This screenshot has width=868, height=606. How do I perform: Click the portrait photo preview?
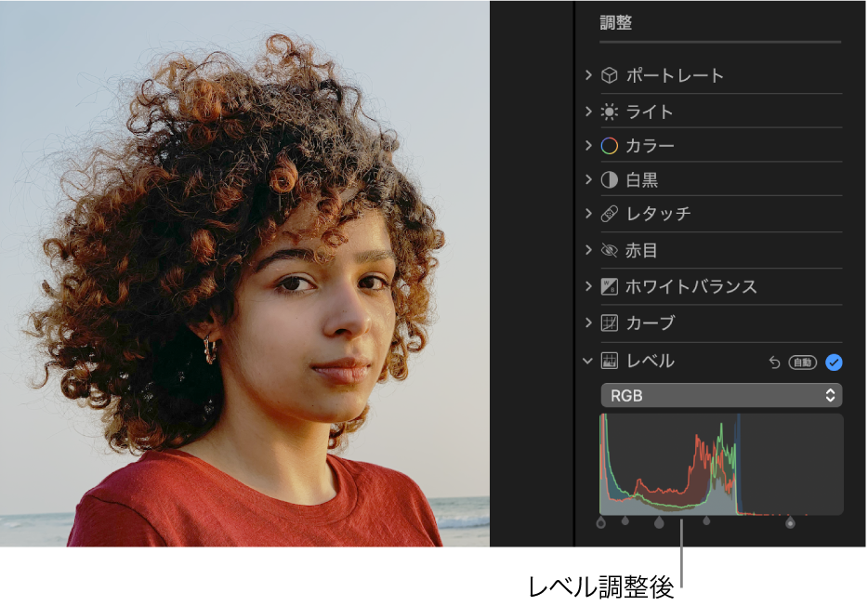click(x=244, y=273)
